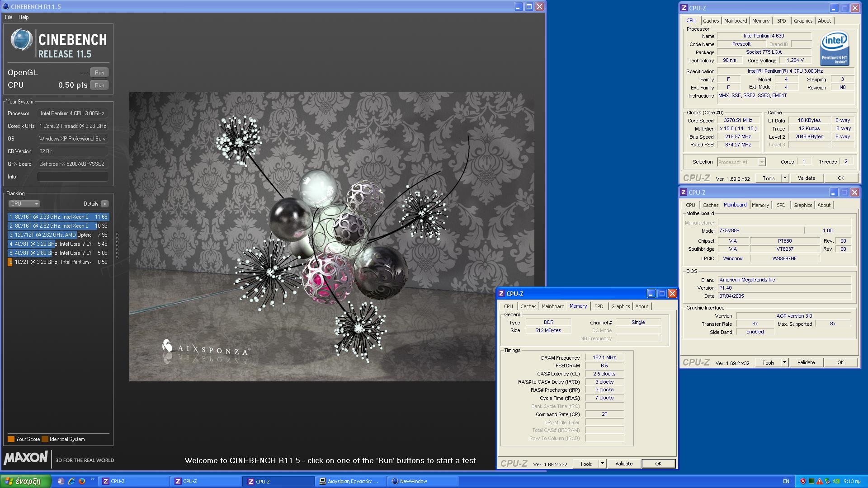Open About tab in CPU-Z Mainboard window
The width and height of the screenshot is (868, 488).
pos(824,205)
